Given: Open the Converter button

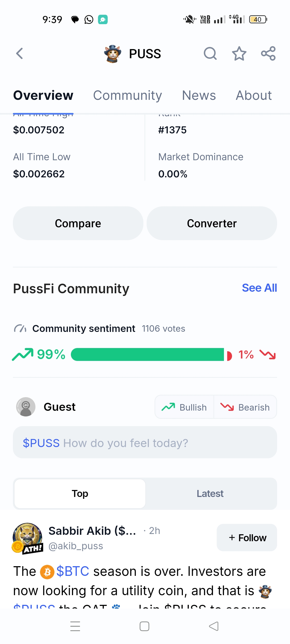Looking at the screenshot, I should coord(212,223).
